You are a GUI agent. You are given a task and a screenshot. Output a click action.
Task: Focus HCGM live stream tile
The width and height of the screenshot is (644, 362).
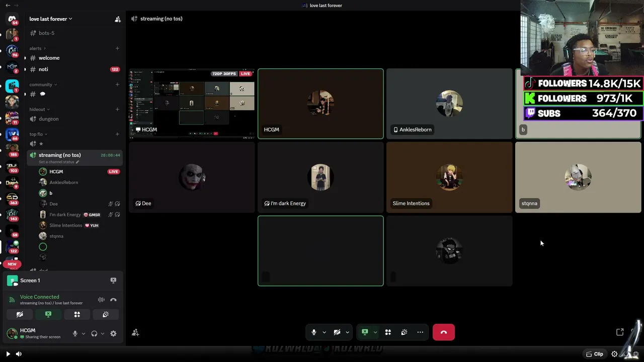pos(192,104)
